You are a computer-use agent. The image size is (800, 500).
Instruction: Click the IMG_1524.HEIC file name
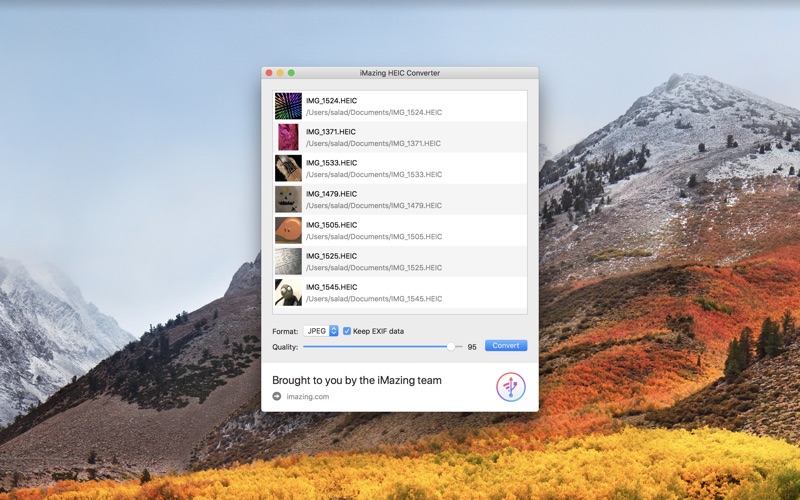[x=332, y=101]
